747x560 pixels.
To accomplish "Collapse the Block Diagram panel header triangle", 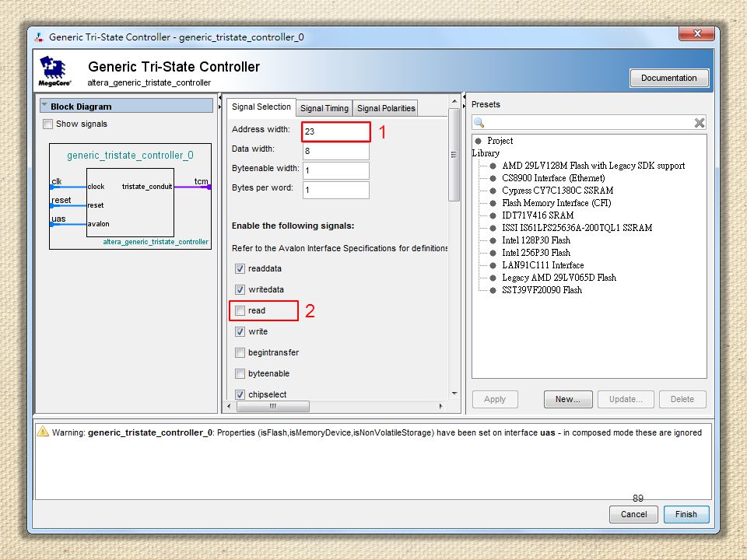I will [45, 105].
